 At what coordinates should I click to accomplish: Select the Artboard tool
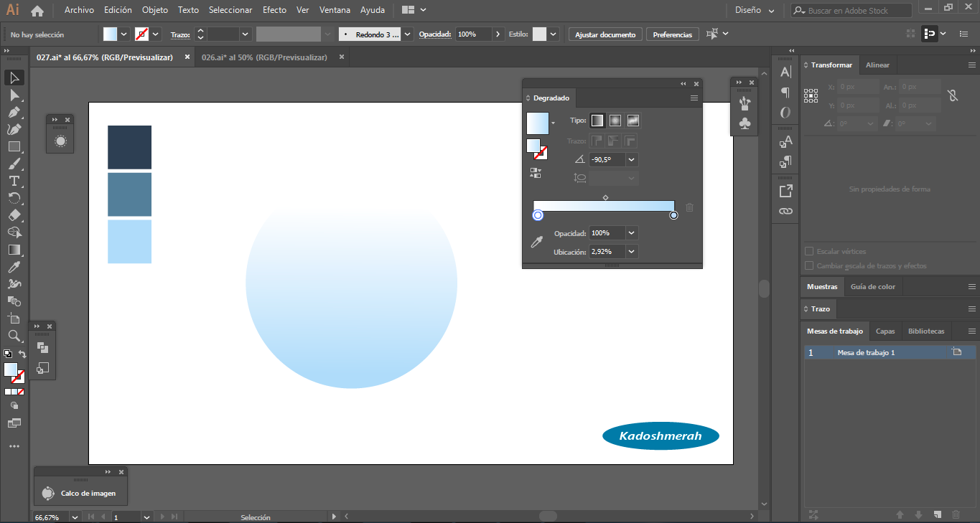click(14, 319)
